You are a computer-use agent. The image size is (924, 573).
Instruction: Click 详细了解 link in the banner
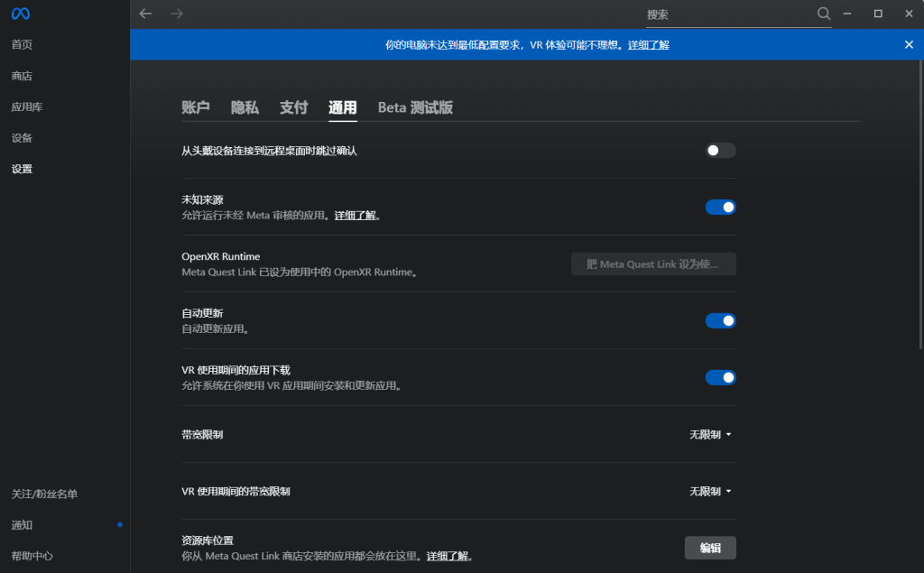648,45
